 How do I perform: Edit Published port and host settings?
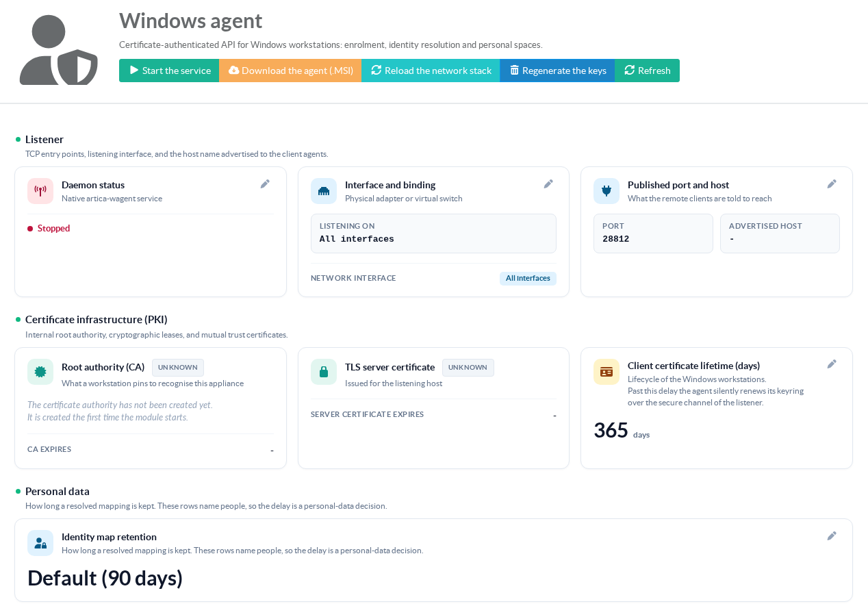[832, 184]
